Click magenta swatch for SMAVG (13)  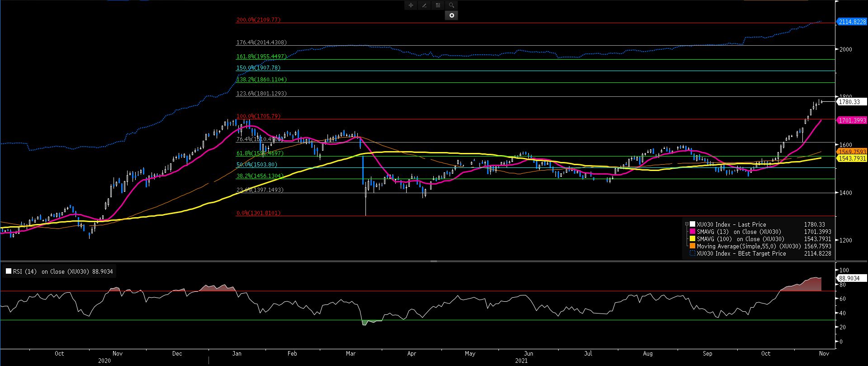click(692, 232)
